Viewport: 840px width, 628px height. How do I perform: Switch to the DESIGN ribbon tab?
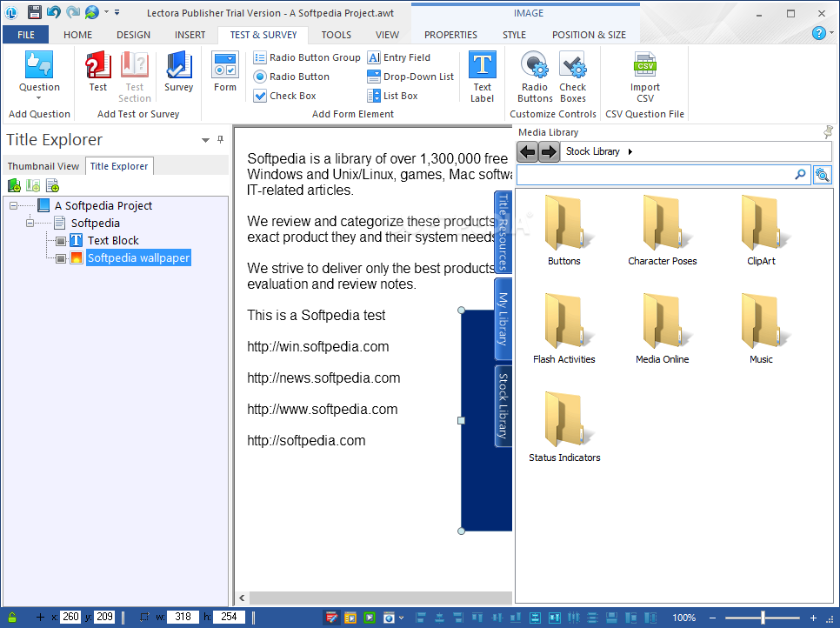click(x=133, y=35)
